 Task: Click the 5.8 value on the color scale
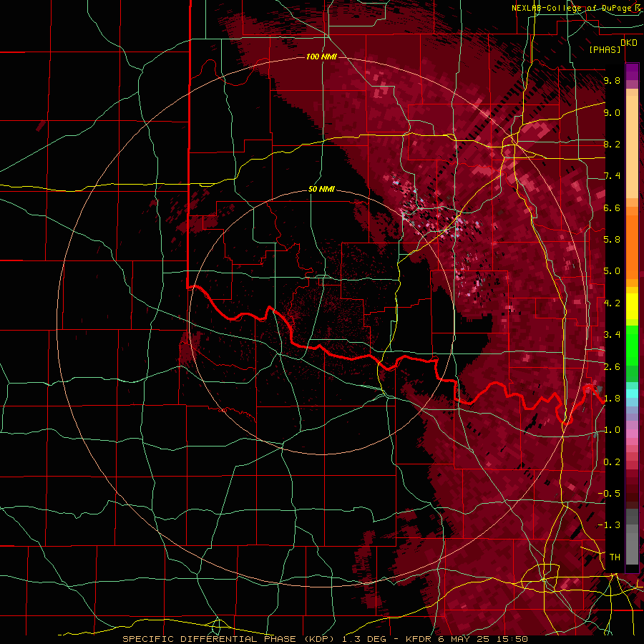pyautogui.click(x=612, y=240)
